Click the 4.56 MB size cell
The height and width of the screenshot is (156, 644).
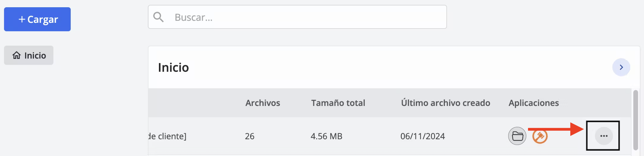(326, 136)
